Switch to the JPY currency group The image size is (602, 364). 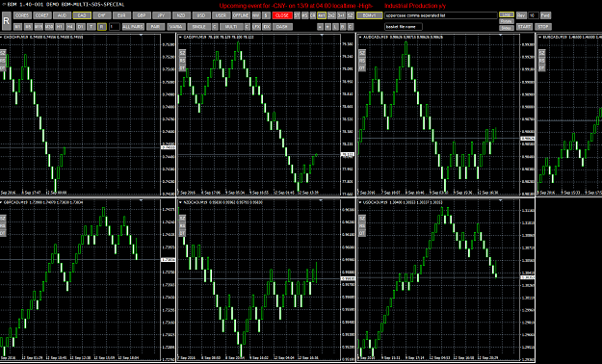pyautogui.click(x=162, y=15)
